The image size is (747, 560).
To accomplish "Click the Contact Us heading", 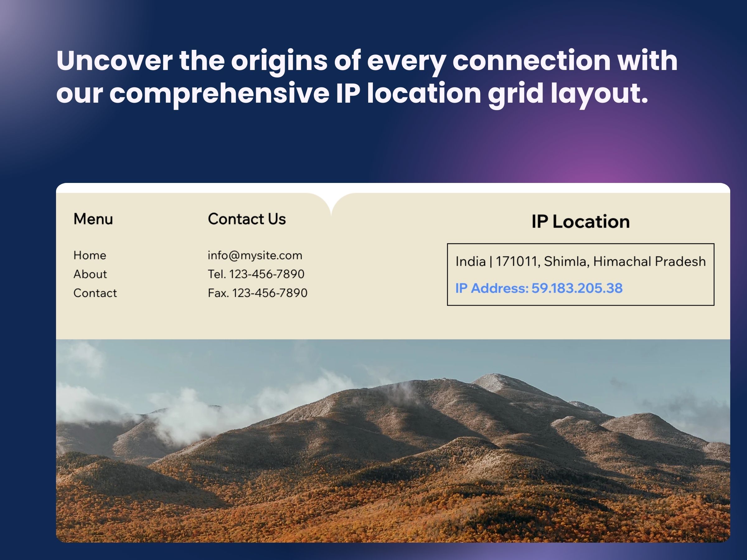I will [247, 219].
